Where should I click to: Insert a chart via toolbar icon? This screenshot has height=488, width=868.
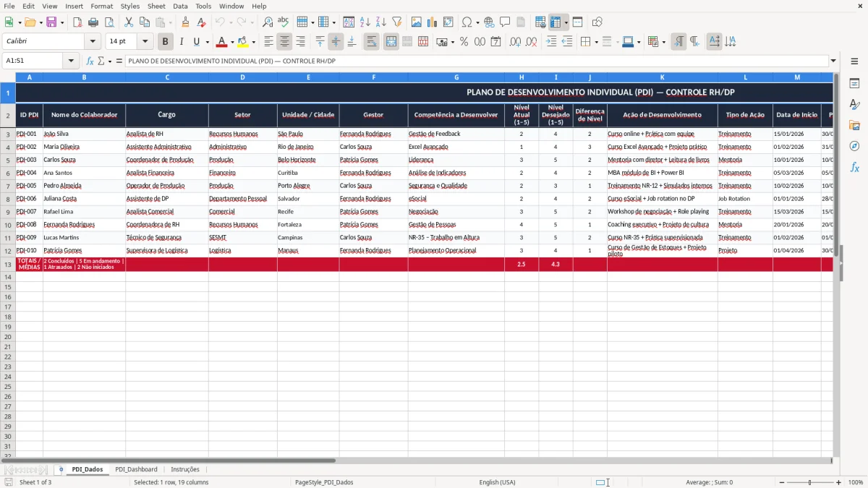[x=433, y=22]
